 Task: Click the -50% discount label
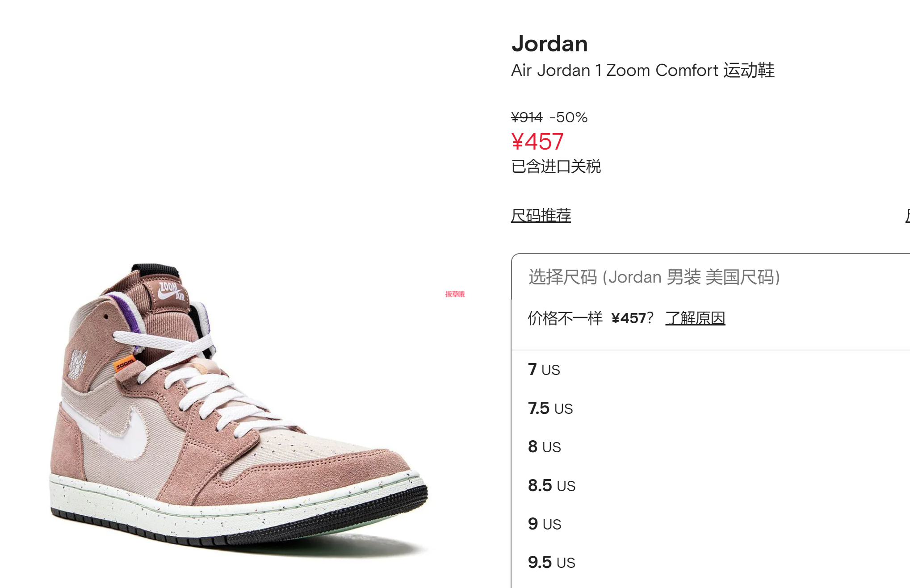pos(568,117)
